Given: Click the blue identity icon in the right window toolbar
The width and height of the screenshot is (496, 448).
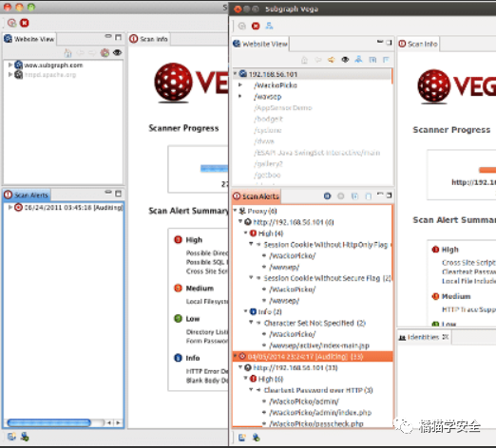Looking at the screenshot, I should click(269, 26).
